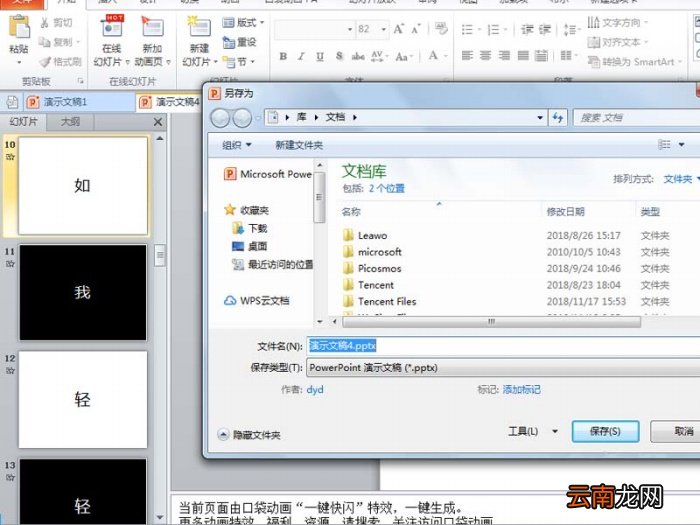
Task: Click the change view icon in dialog toolbar
Action: pos(664,144)
